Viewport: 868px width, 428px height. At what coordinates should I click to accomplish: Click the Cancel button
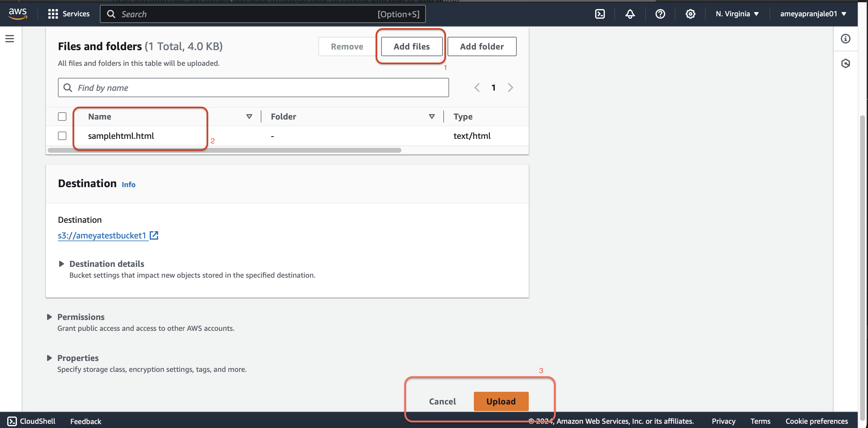click(442, 401)
